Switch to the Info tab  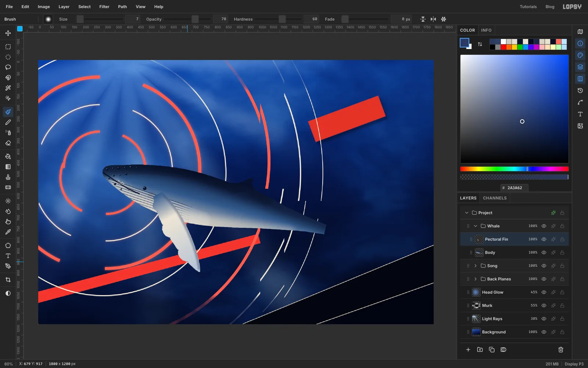pos(486,30)
